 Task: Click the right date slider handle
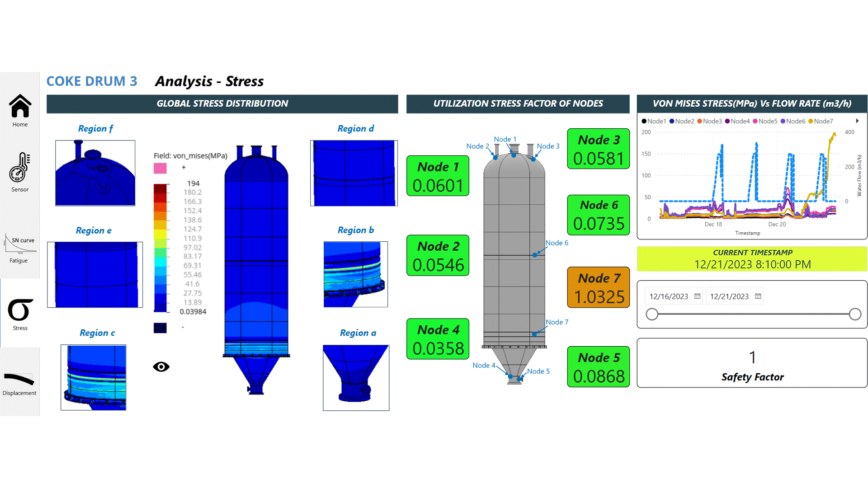(855, 314)
